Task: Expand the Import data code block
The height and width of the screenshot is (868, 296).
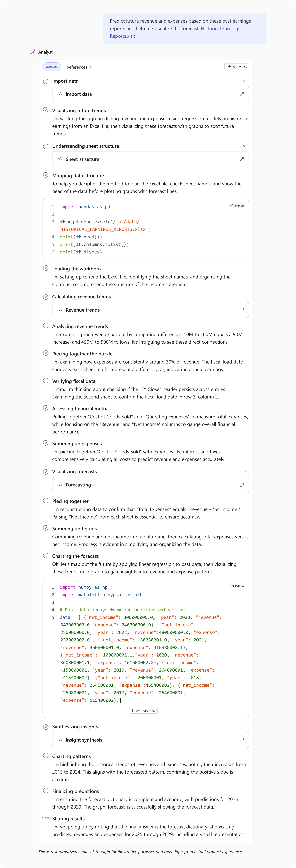Action: (x=241, y=94)
